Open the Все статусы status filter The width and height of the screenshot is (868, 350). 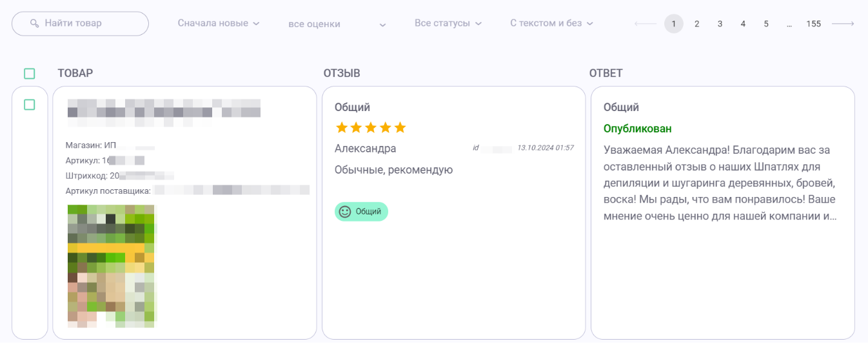coord(448,23)
